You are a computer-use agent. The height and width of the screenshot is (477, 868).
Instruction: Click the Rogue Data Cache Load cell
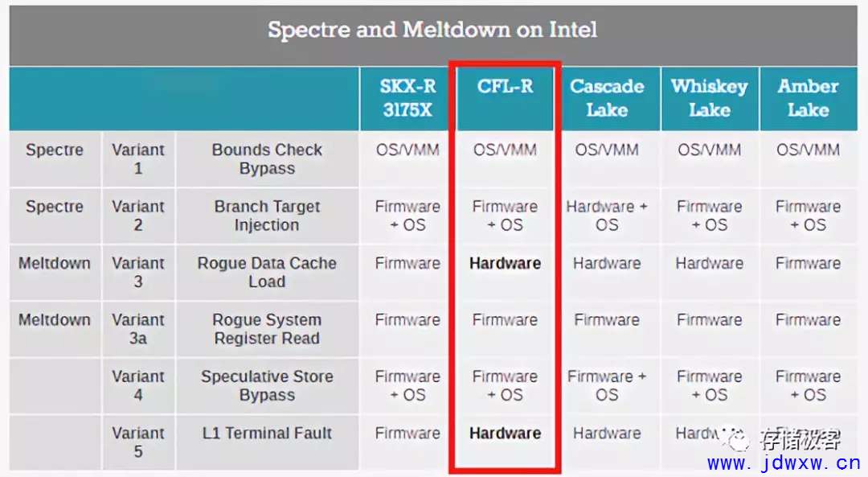click(x=267, y=272)
